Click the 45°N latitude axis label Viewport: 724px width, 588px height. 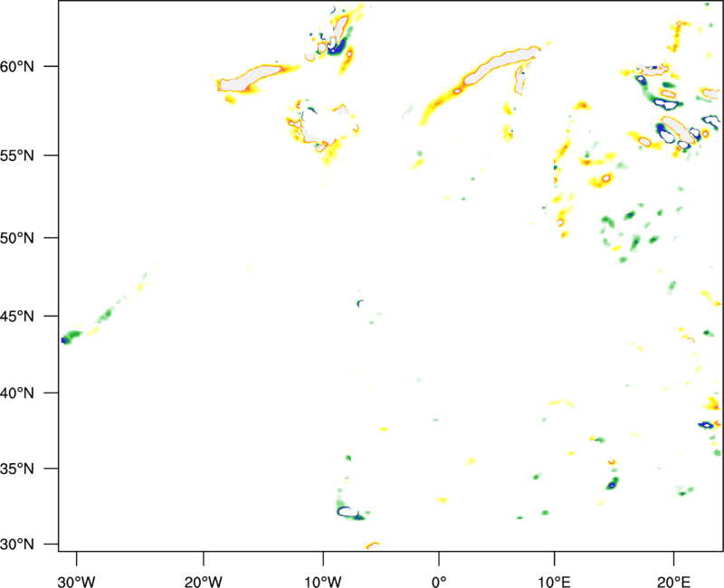click(17, 316)
